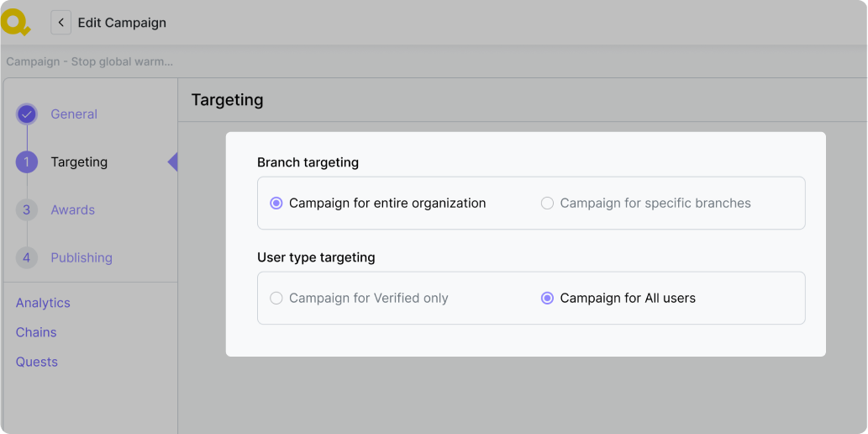Select Campaign for entire organization
Viewport: 868px width, 434px height.
click(276, 203)
